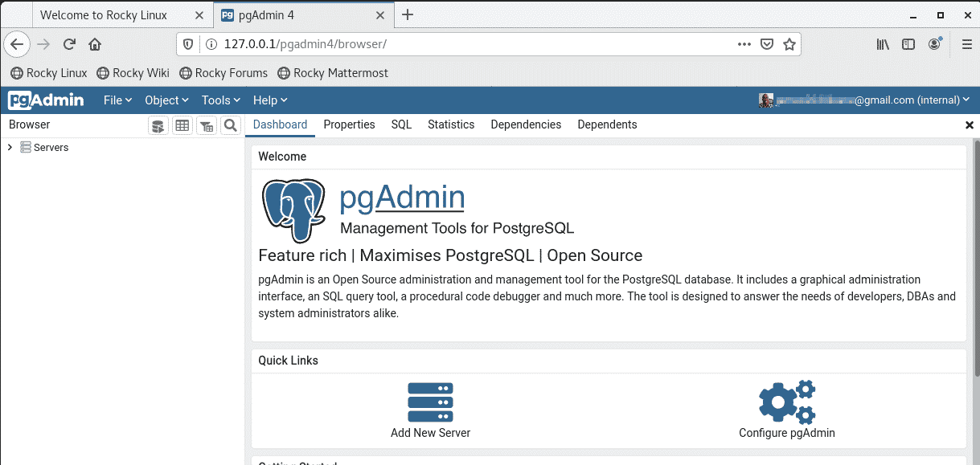Open the user account dropdown
980x465 pixels.
point(865,100)
